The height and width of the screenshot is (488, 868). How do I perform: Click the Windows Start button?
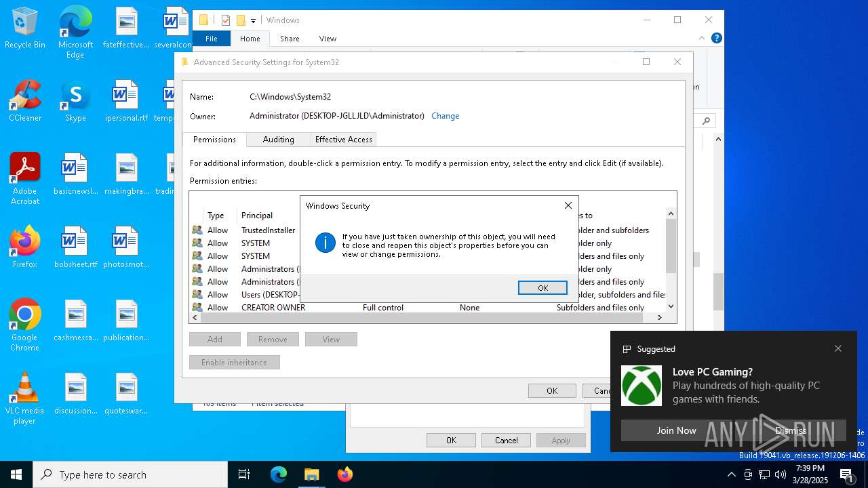16,474
